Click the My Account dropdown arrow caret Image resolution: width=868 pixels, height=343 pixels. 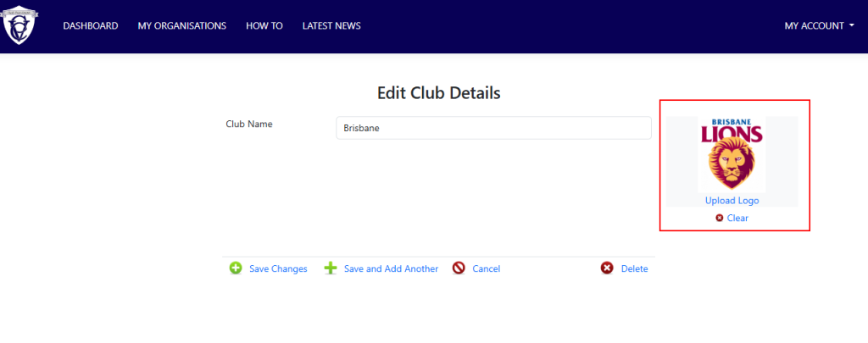851,26
